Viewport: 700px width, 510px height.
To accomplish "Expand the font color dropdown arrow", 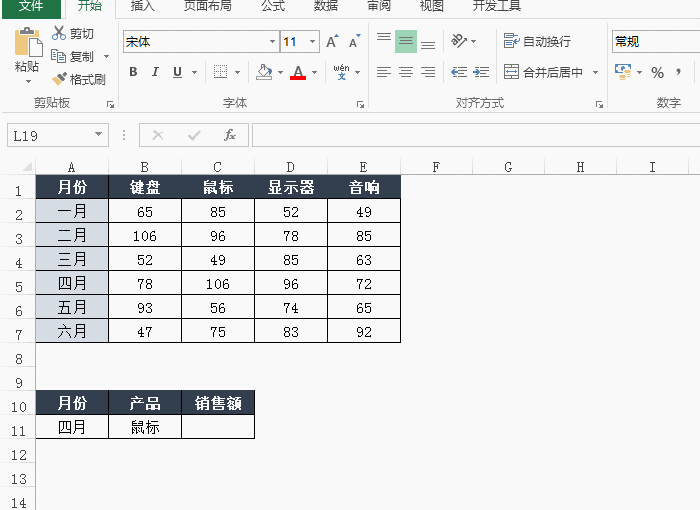I will (315, 72).
